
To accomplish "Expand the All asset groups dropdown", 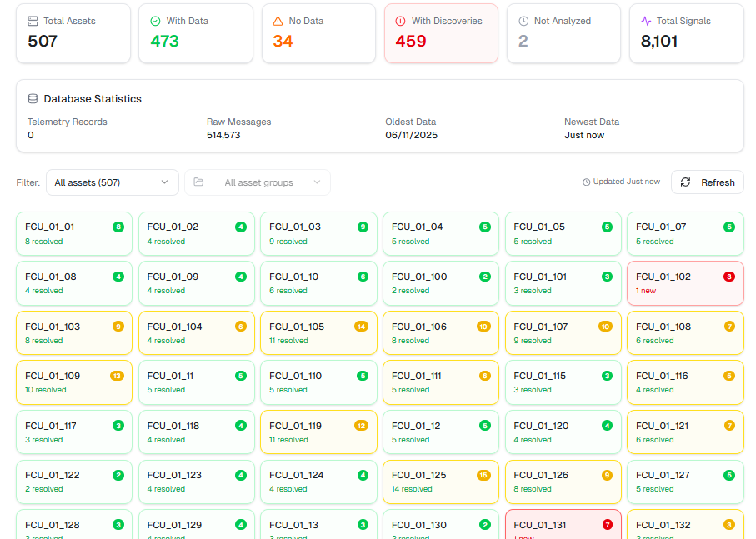I will [258, 182].
